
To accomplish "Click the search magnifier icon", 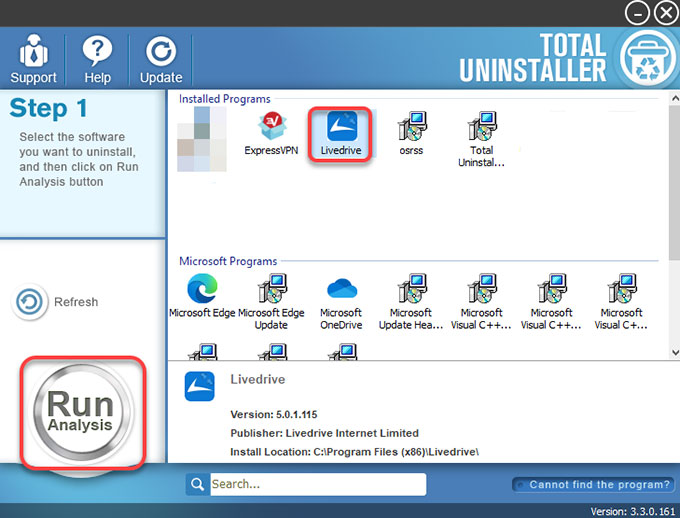I will (197, 484).
